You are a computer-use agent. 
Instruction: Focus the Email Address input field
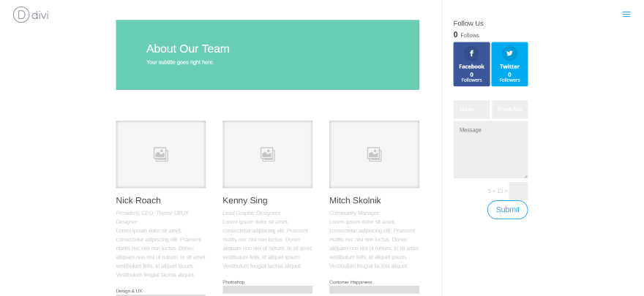[x=509, y=110]
